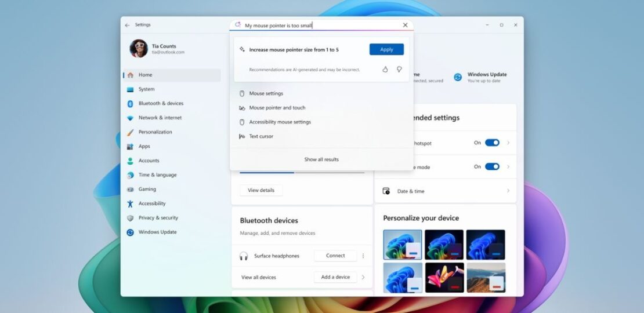Click the Home house icon in sidebar

[x=130, y=75]
